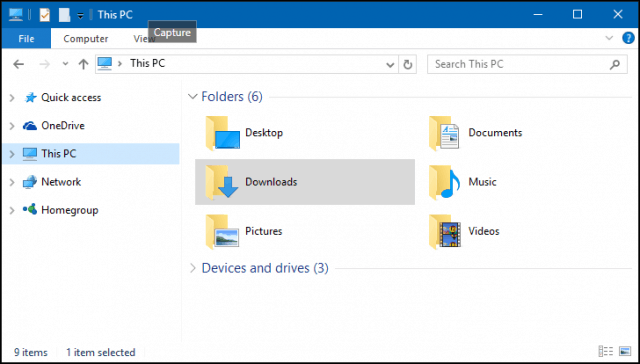Go back using the back arrow
This screenshot has height=364, width=640.
point(18,64)
